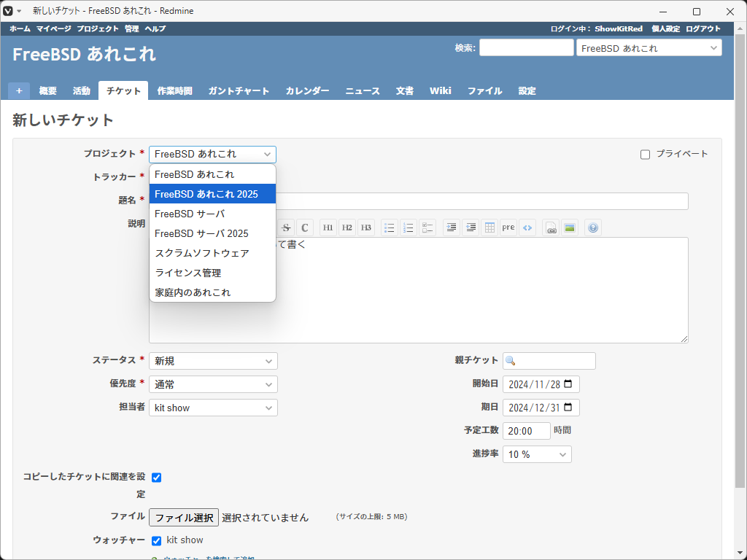Insert a numbered list
747x560 pixels.
[409, 227]
